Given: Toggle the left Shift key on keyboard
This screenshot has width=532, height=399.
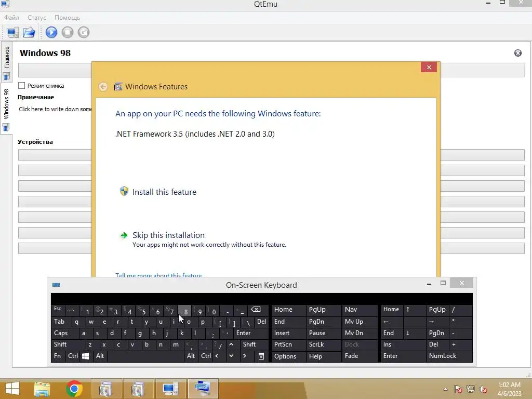Looking at the screenshot, I should pyautogui.click(x=68, y=344).
